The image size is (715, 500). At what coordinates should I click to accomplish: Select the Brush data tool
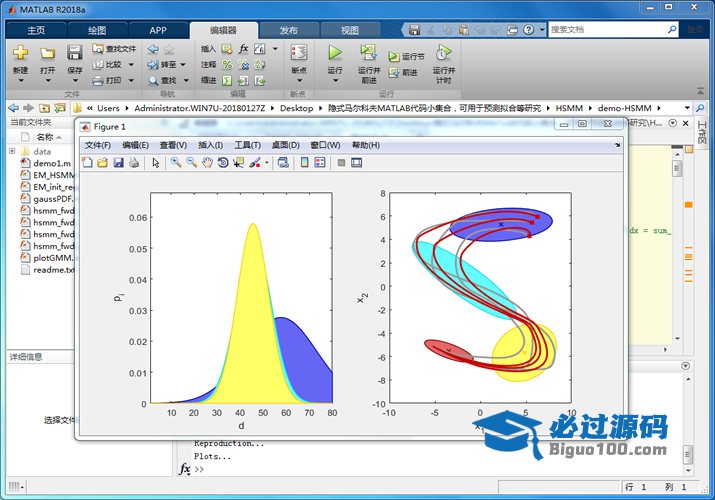(255, 163)
